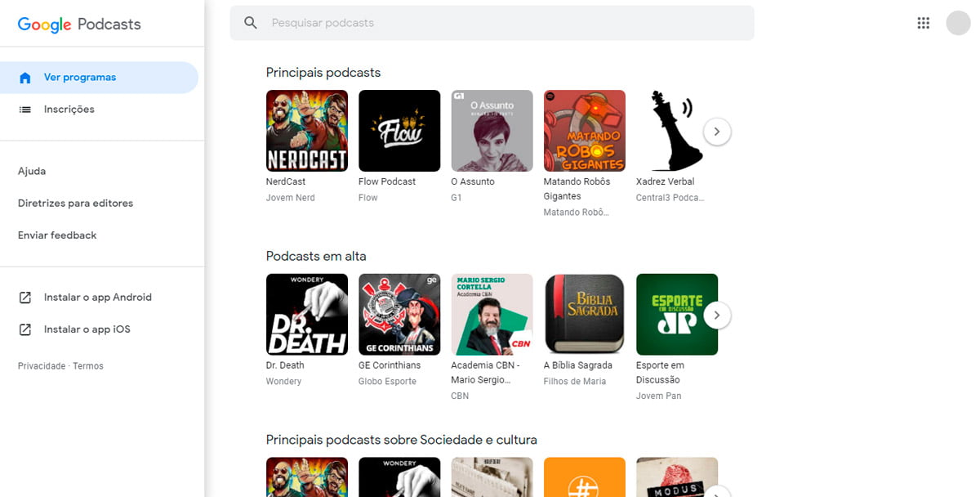Open the Dr. Death podcast cover
This screenshot has height=497, width=980.
pos(306,314)
